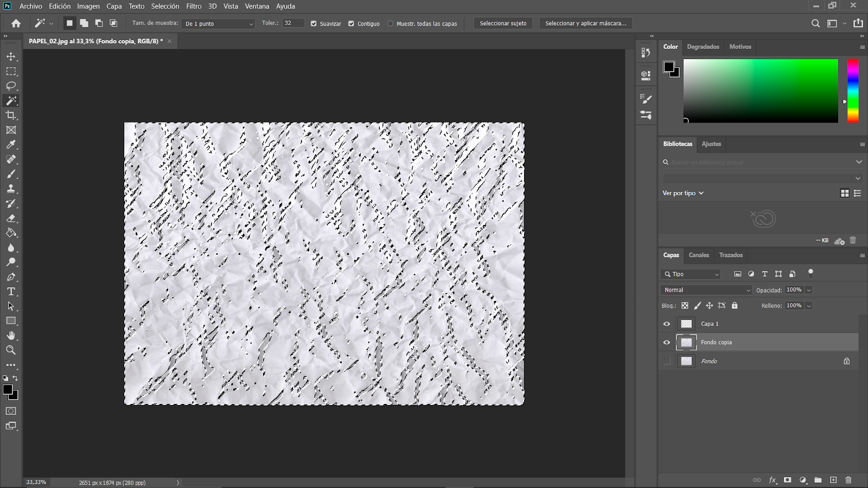Toggle the Suavizar checkbox
Image resolution: width=868 pixels, height=488 pixels.
[314, 24]
